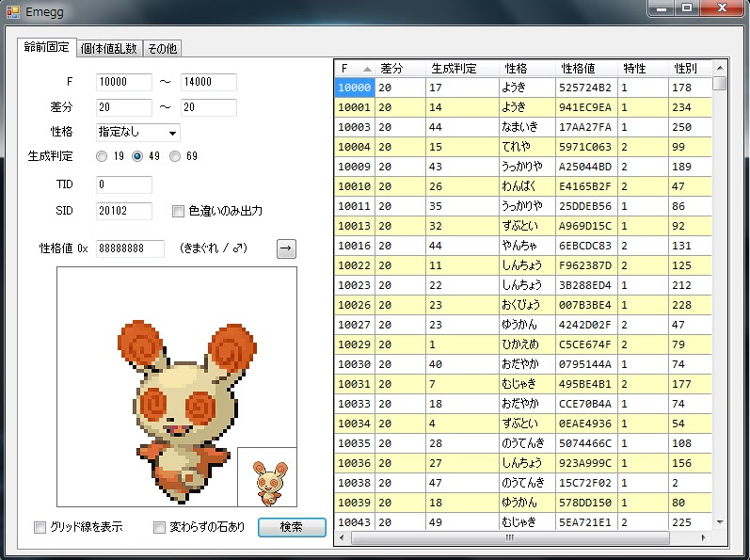Click the F end field 14000
The width and height of the screenshot is (750, 560).
[209, 82]
